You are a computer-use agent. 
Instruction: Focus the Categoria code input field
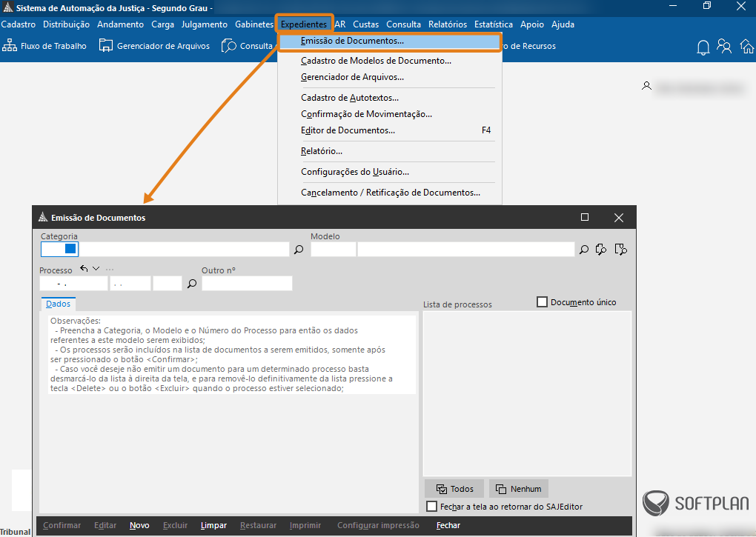tap(59, 249)
